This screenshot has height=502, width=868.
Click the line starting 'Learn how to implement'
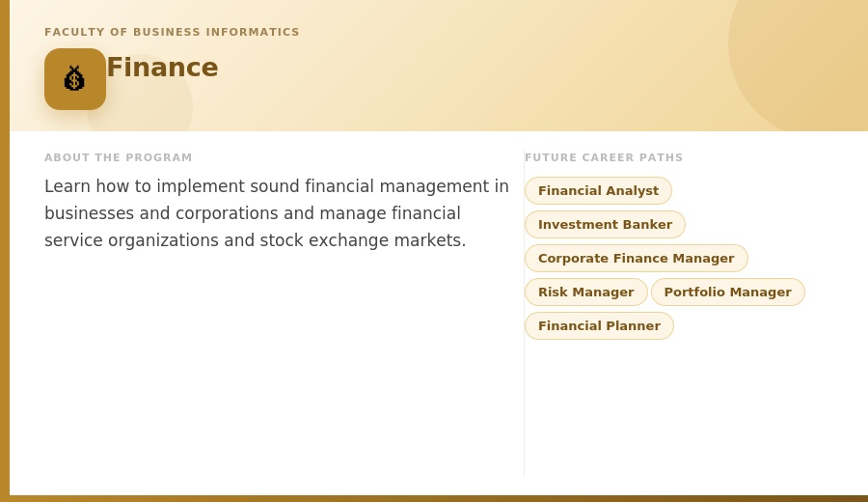[x=276, y=186]
